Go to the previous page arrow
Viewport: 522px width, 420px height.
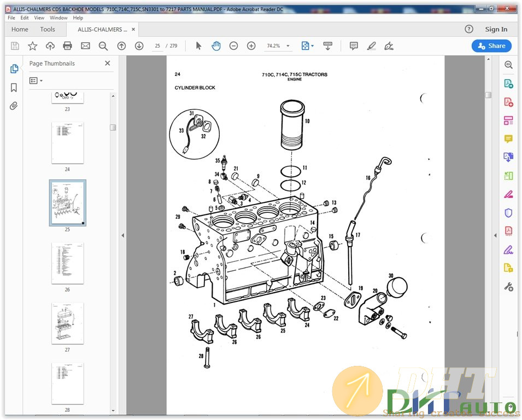(121, 46)
